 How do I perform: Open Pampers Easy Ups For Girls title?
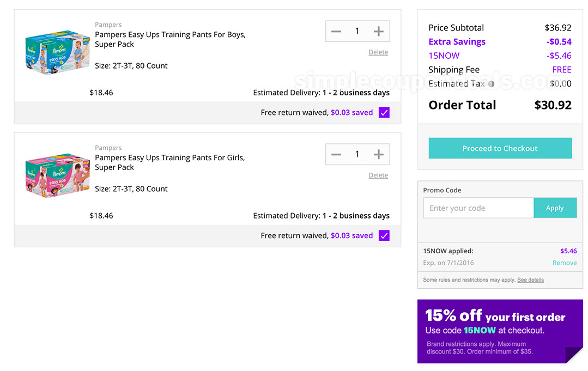click(170, 162)
